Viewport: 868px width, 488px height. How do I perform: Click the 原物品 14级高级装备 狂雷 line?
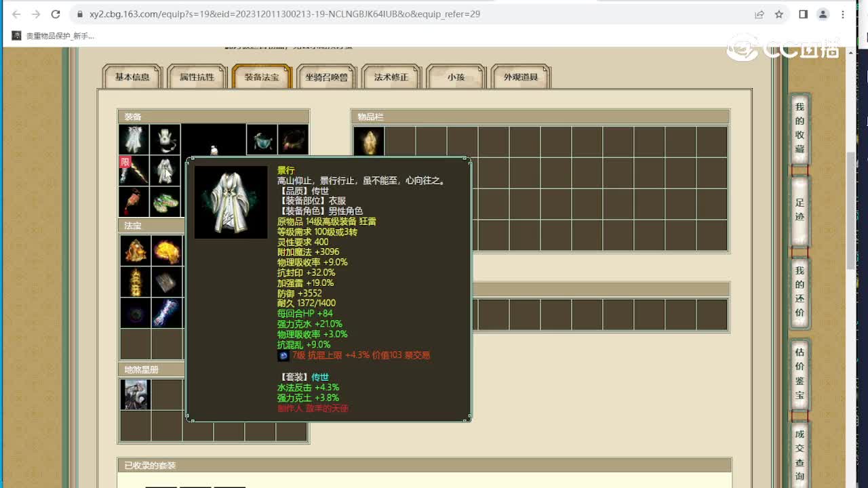click(x=327, y=221)
